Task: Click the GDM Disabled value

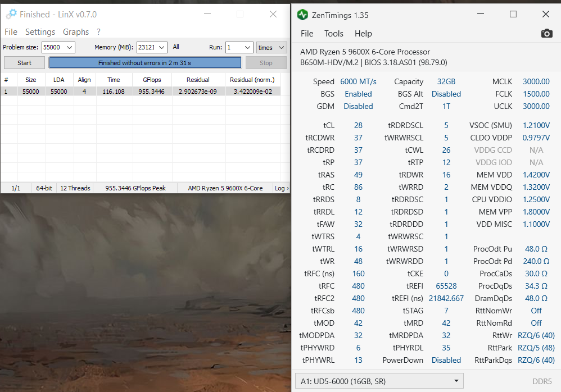Action: pyautogui.click(x=358, y=106)
